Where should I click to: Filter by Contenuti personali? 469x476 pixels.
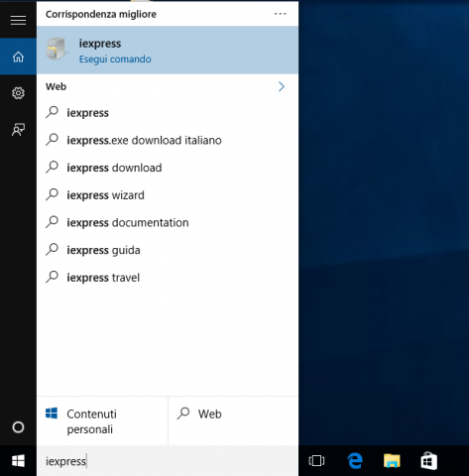(x=102, y=421)
